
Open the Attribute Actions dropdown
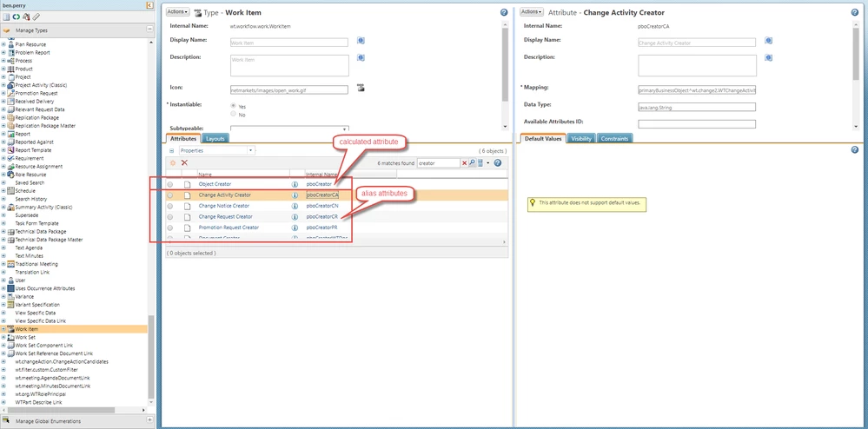[532, 11]
